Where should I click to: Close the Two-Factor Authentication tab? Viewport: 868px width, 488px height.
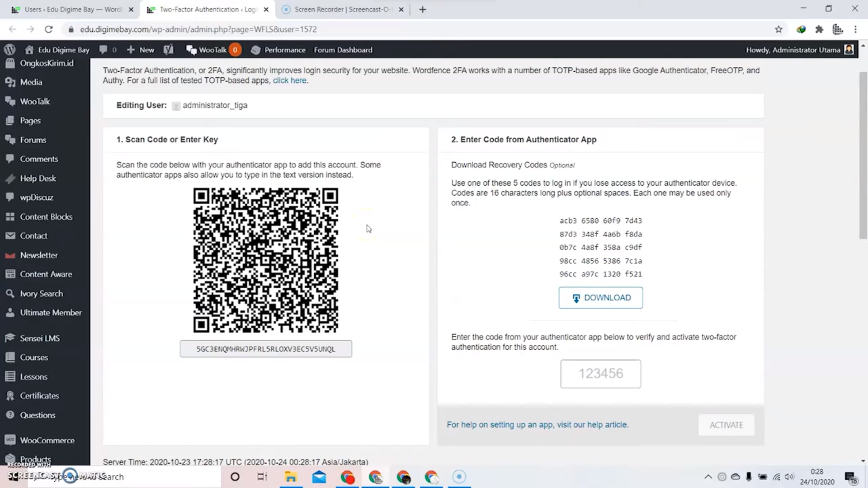[x=266, y=9]
